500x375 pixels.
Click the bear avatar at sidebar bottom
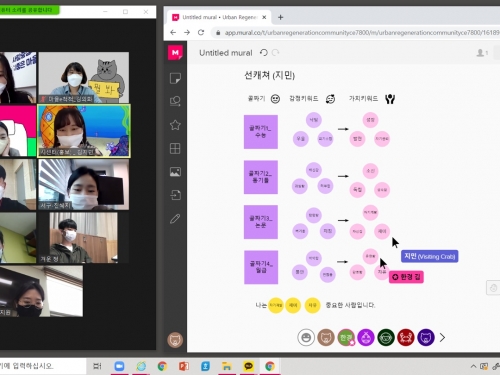[175, 340]
